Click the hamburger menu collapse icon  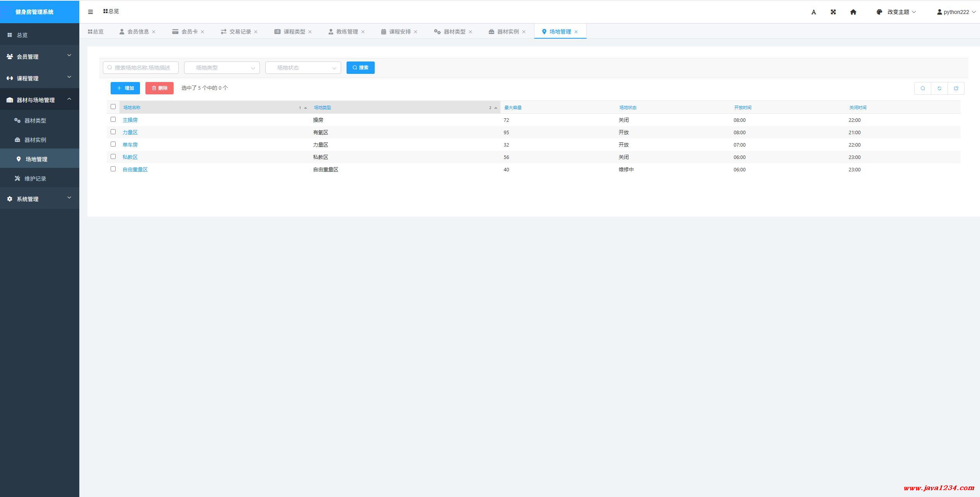(x=90, y=12)
